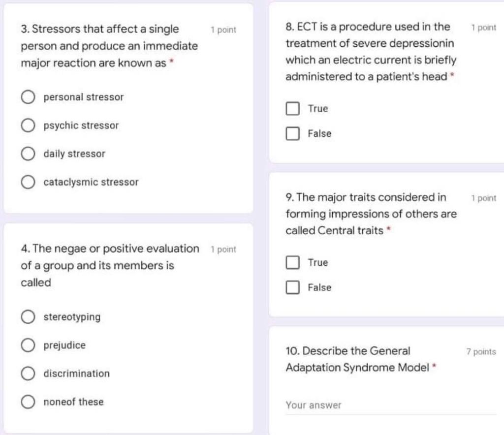504x435 pixels.
Task: Select the "personal stressor" radio button
Action: coord(28,97)
